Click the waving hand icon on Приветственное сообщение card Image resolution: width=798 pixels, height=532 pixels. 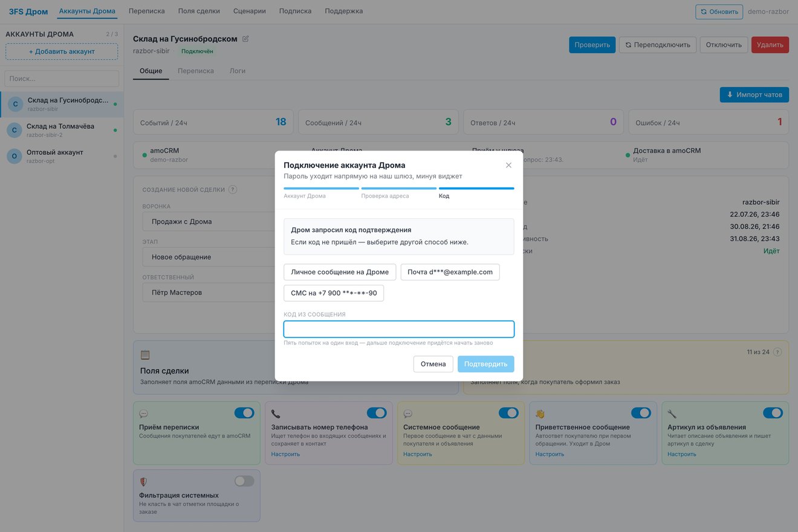[540, 414]
